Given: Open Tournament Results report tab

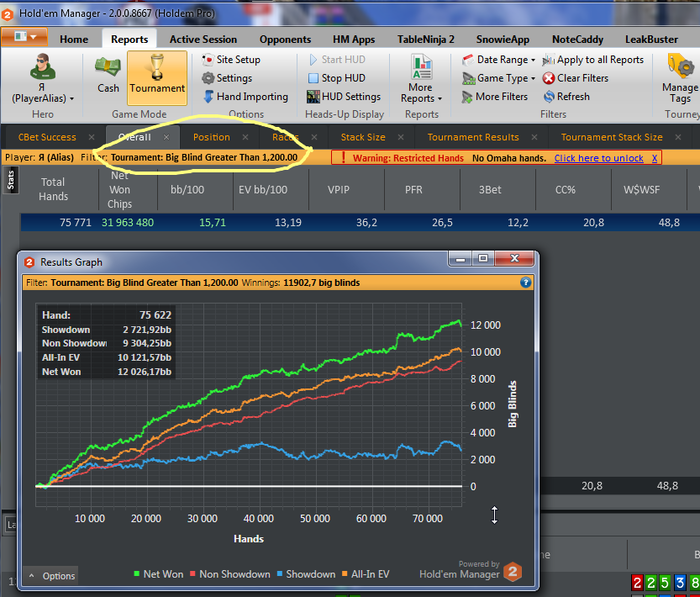Looking at the screenshot, I should point(473,137).
